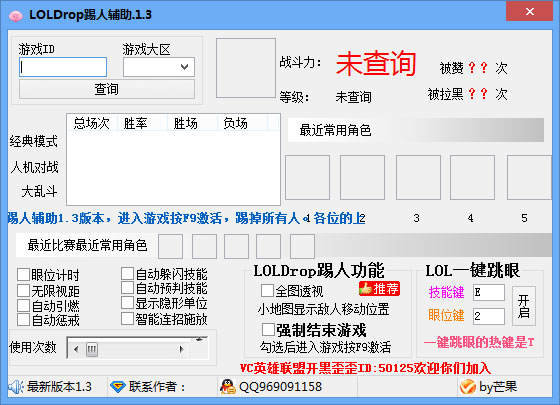Click the 技能键 input field

point(489,292)
